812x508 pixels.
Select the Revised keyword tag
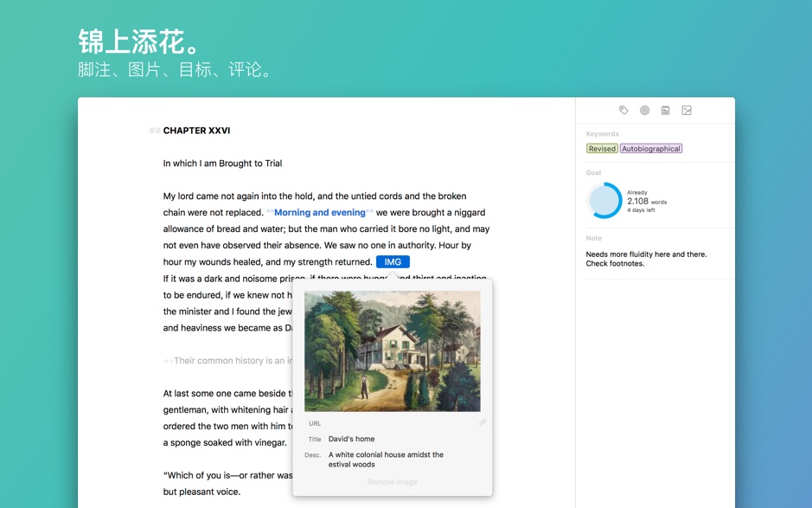pos(602,149)
